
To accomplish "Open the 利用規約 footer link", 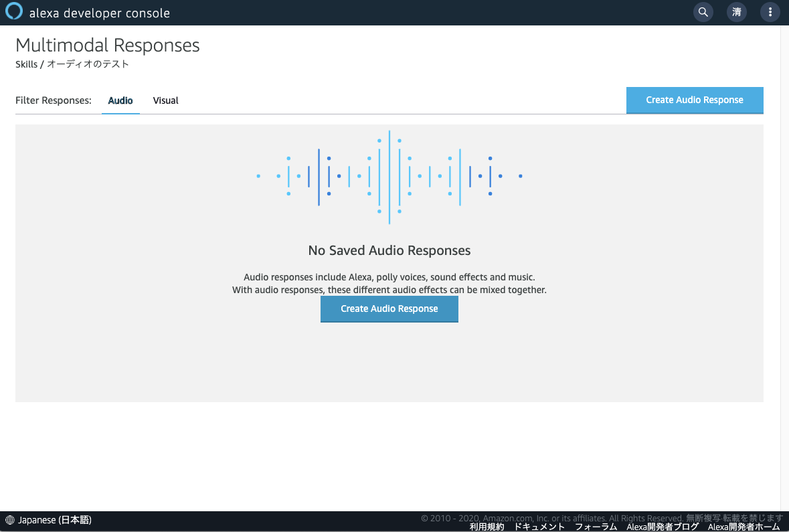I will 487,527.
